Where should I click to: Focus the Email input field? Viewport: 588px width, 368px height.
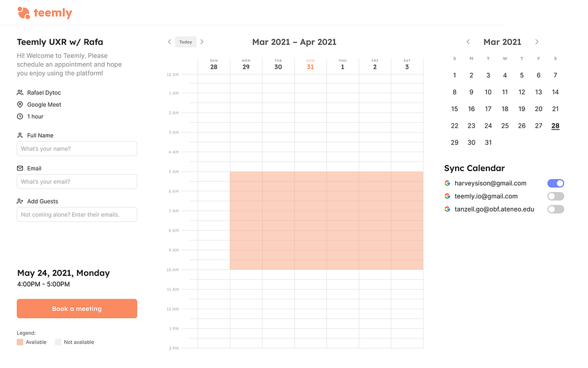[77, 182]
